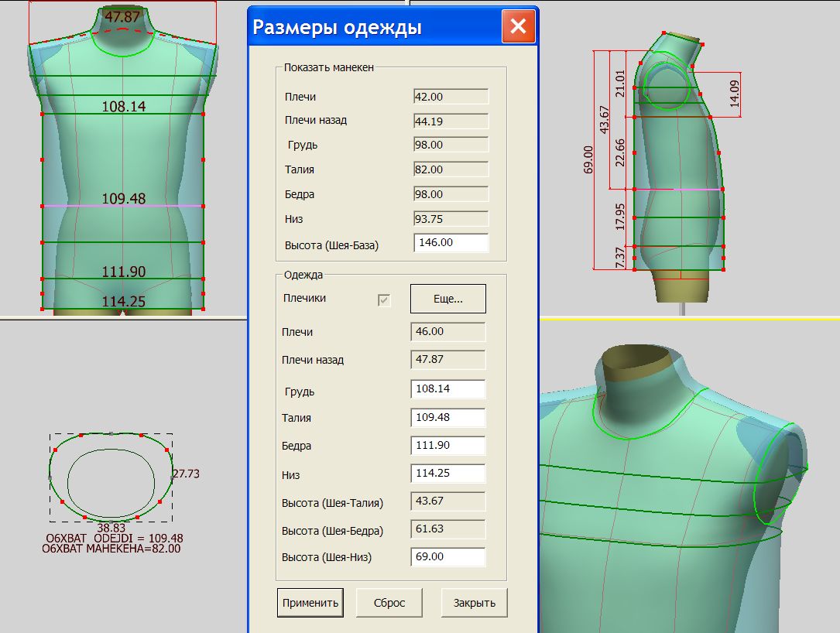Click the 21.01 dimension in side view
The width and height of the screenshot is (840, 633).
pyautogui.click(x=620, y=84)
